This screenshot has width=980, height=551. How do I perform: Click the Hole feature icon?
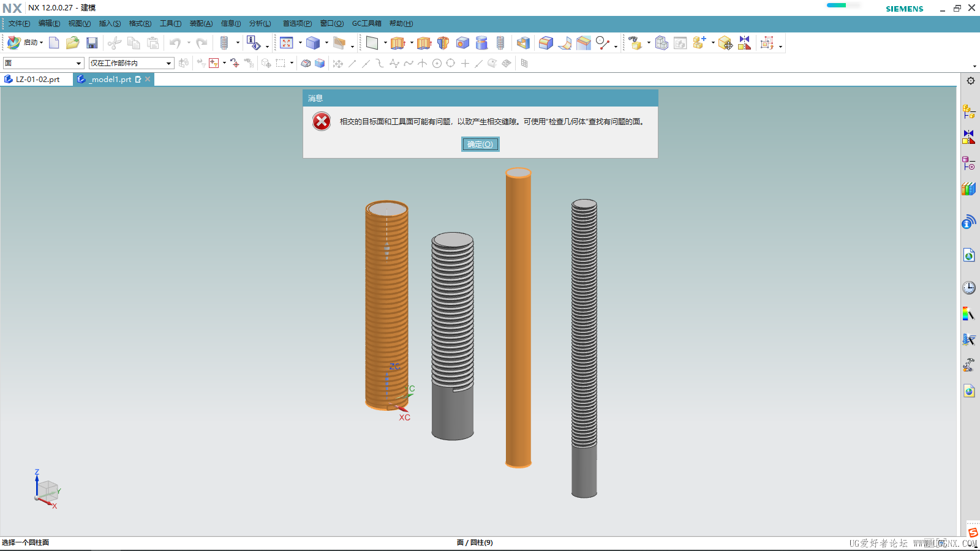click(x=462, y=43)
